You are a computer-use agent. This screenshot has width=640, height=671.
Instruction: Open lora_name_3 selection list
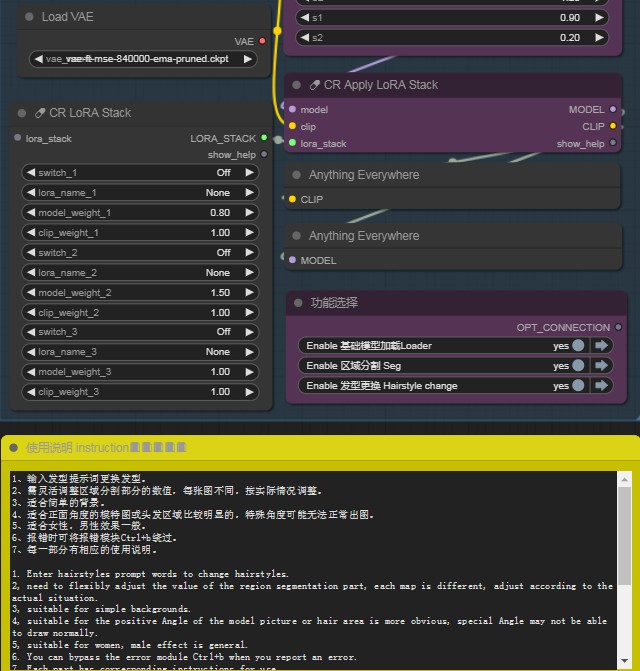[140, 352]
